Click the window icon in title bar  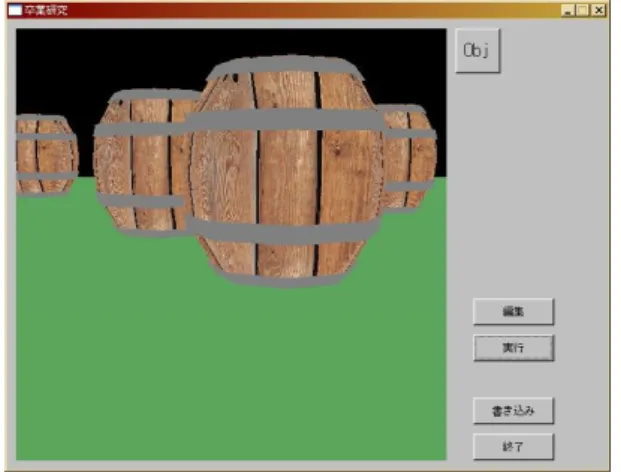(15, 10)
